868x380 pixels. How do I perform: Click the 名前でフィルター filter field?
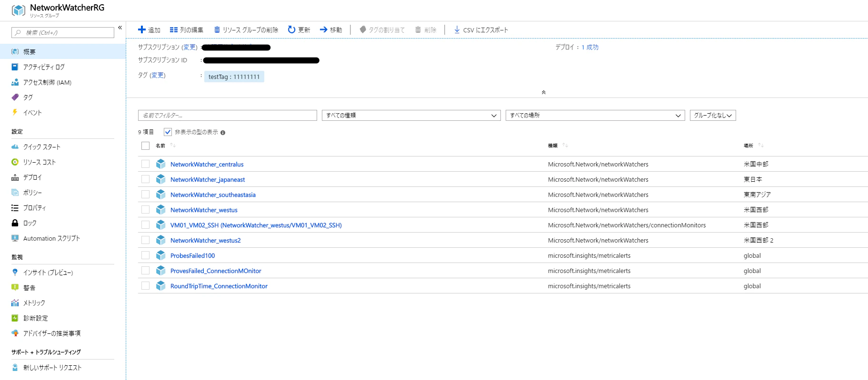[x=228, y=116]
